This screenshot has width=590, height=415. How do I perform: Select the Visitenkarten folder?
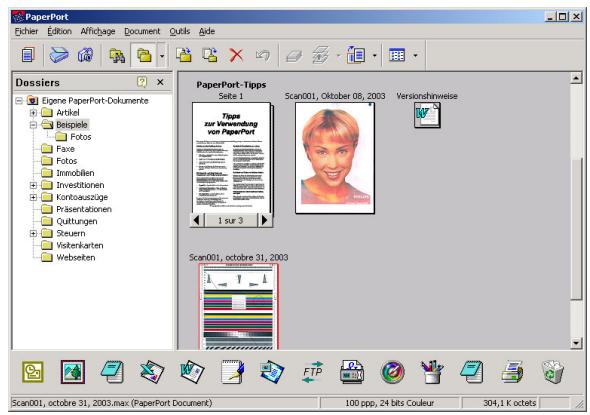pyautogui.click(x=79, y=245)
